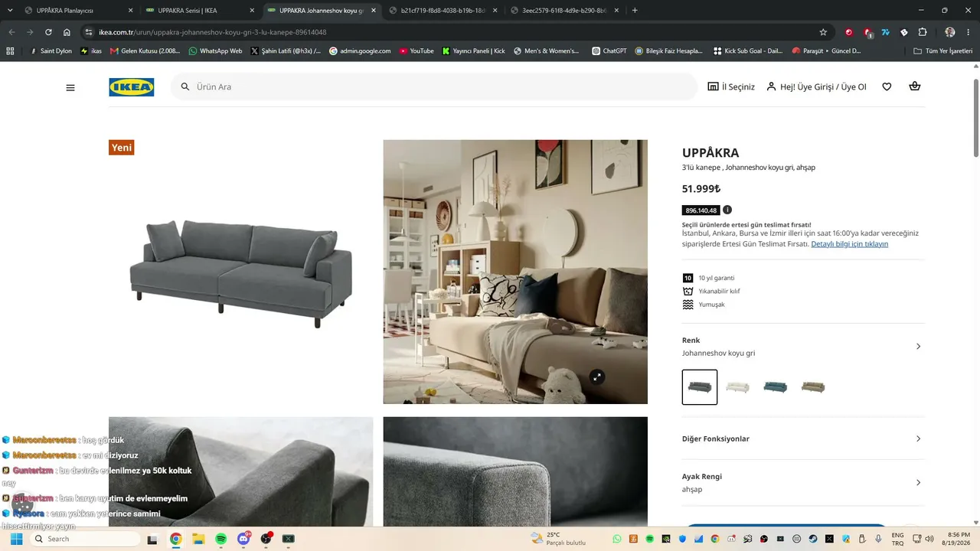Expand Diğer Fonksiyonlar section
The width and height of the screenshot is (980, 551).
click(x=803, y=439)
